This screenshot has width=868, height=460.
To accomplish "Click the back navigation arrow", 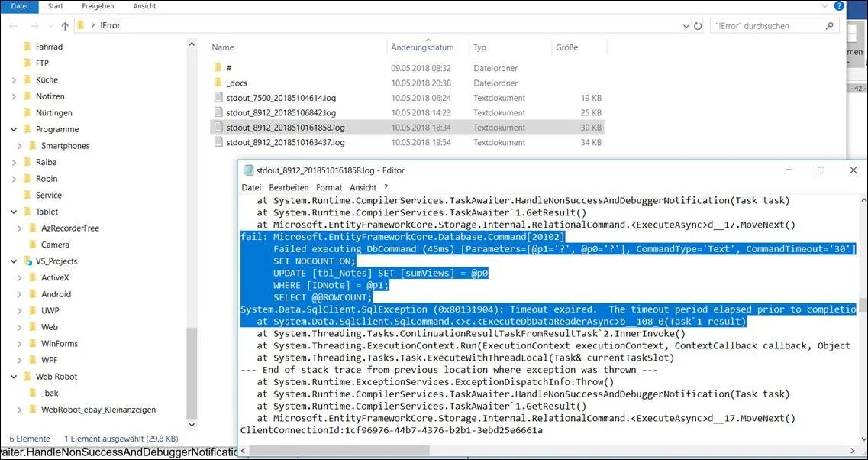I will [x=13, y=25].
